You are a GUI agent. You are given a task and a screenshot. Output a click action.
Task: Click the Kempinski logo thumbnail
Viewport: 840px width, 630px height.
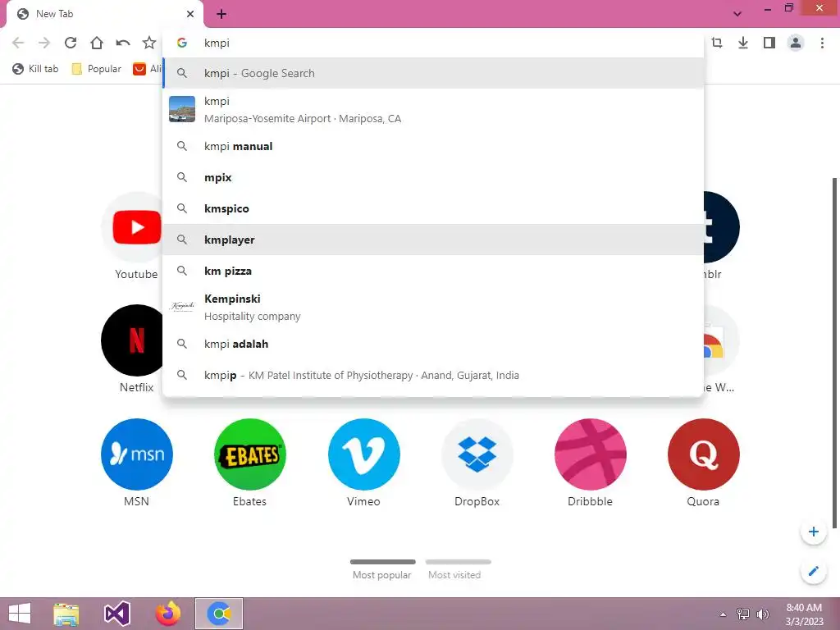182,307
